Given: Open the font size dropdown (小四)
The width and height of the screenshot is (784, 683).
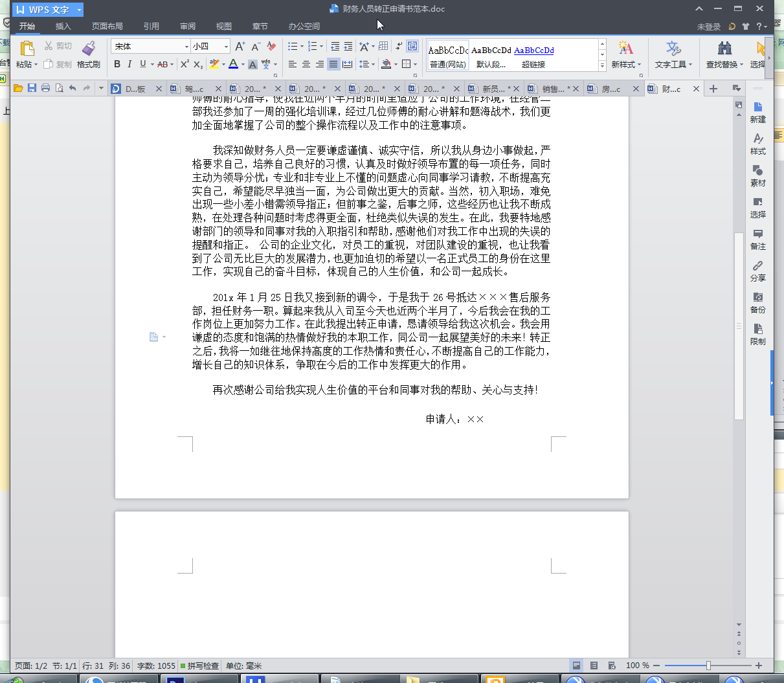Looking at the screenshot, I should (x=226, y=47).
